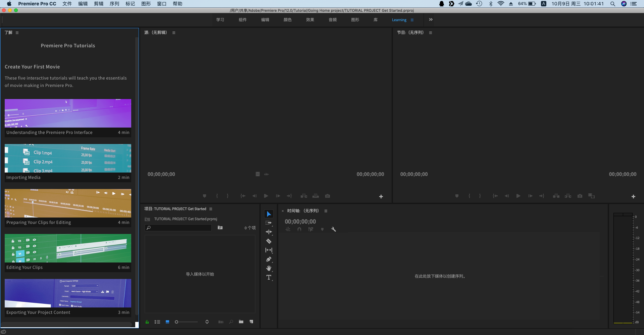Image resolution: width=644 pixels, height=335 pixels.
Task: Select the Pen tool in toolbar
Action: (268, 259)
